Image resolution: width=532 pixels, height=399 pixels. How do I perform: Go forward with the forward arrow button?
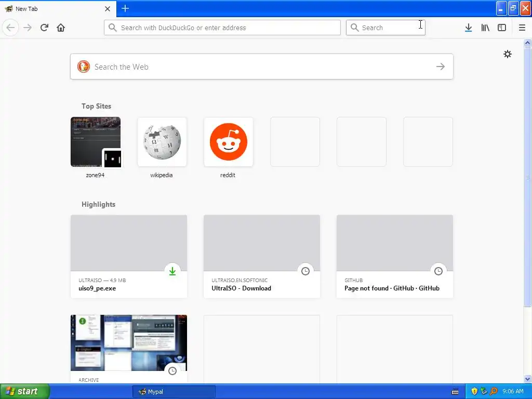pyautogui.click(x=28, y=28)
